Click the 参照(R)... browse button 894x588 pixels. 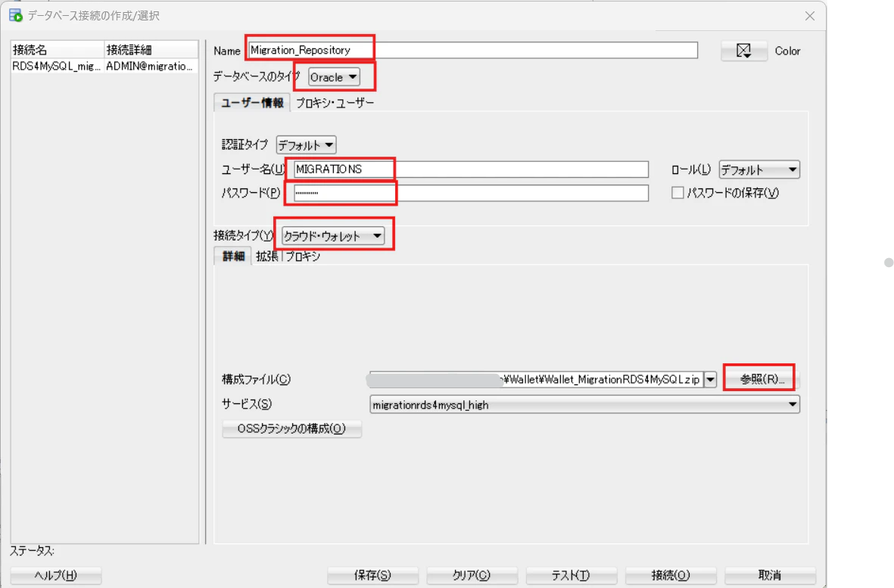click(762, 379)
